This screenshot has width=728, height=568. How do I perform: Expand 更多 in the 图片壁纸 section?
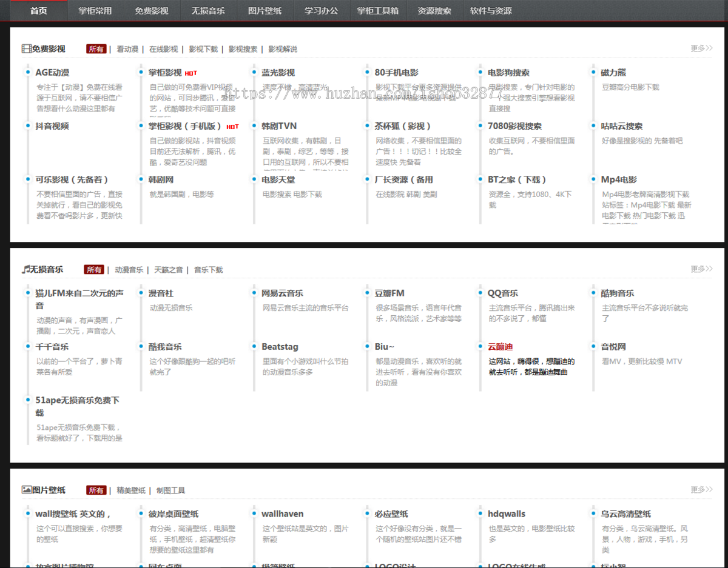pos(701,490)
